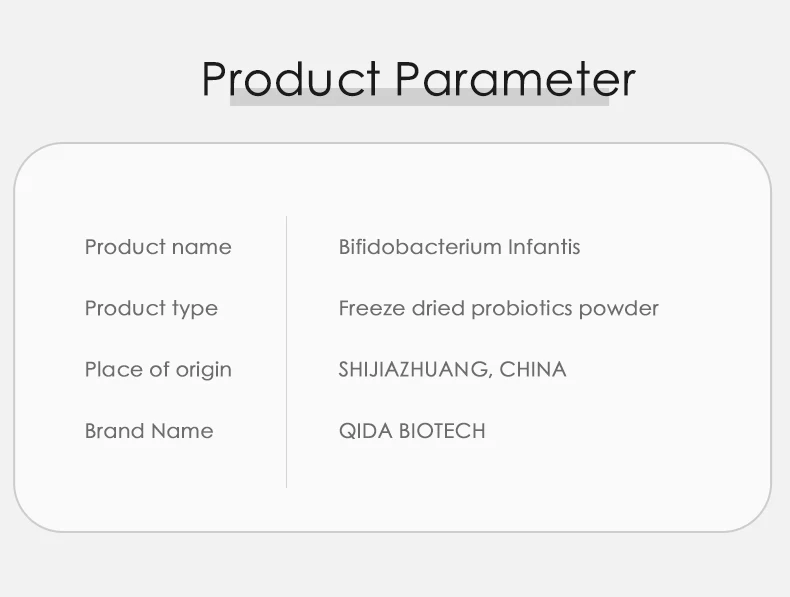The width and height of the screenshot is (790, 597).
Task: Click the Freeze dried probiotics powder text
Action: point(498,308)
